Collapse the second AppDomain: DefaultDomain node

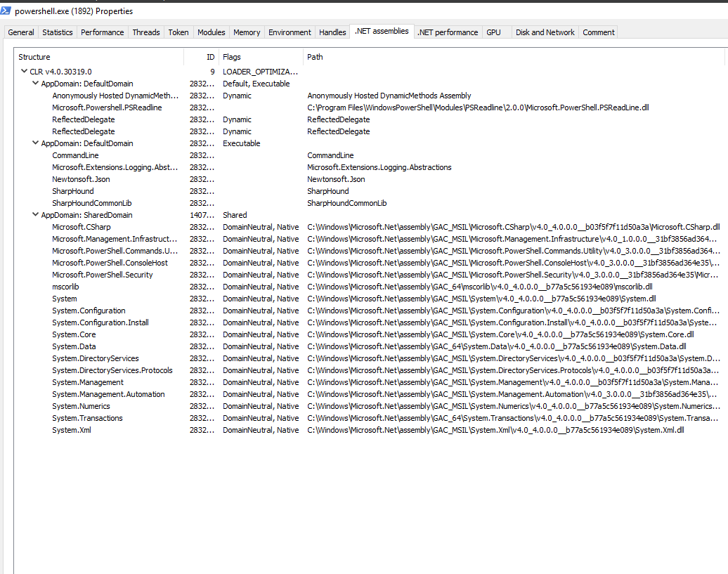point(35,143)
